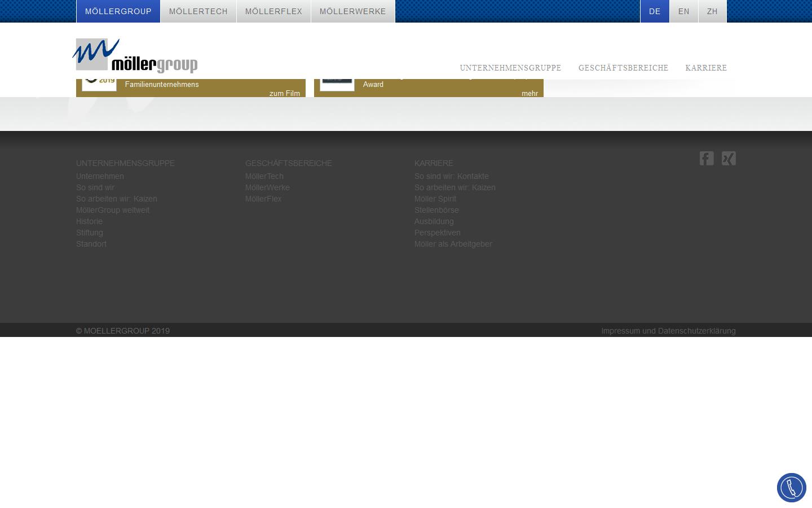
Task: Open Historie in footer
Action: click(89, 221)
